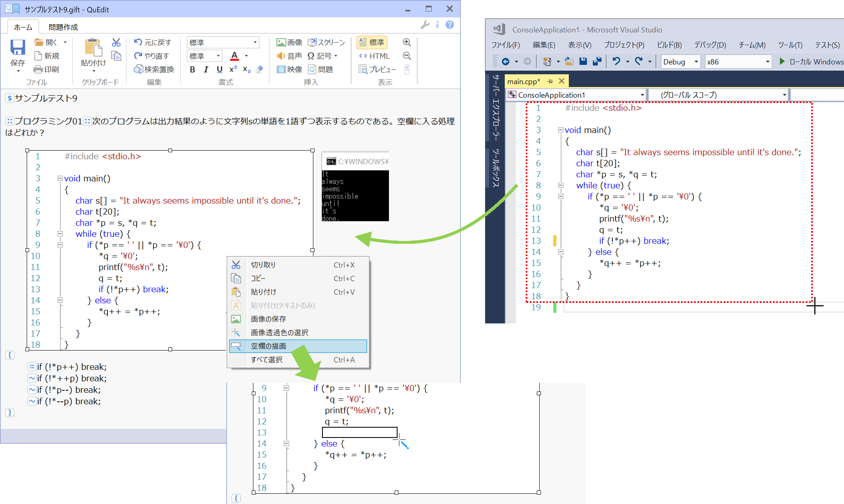This screenshot has height=504, width=844.
Task: Open the blue help question mark icon
Action: [450, 25]
